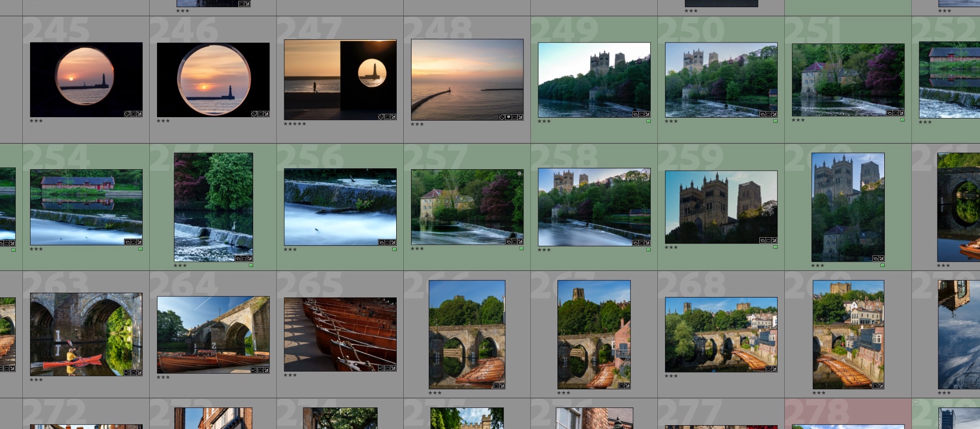The height and width of the screenshot is (429, 980).
Task: Click the develop adjustments badge on photo 267
Action: [627, 386]
